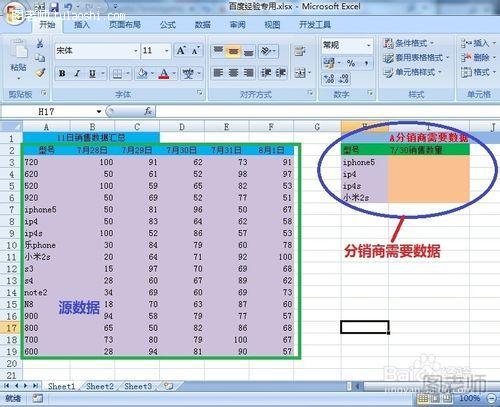The height and width of the screenshot is (407, 500).
Task: Click the text orientation icon
Action: (266, 51)
